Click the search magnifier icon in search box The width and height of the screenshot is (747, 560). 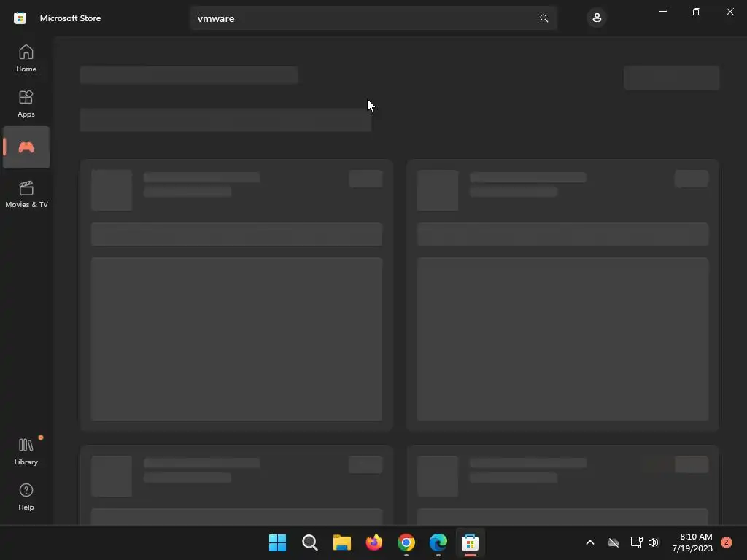[543, 18]
